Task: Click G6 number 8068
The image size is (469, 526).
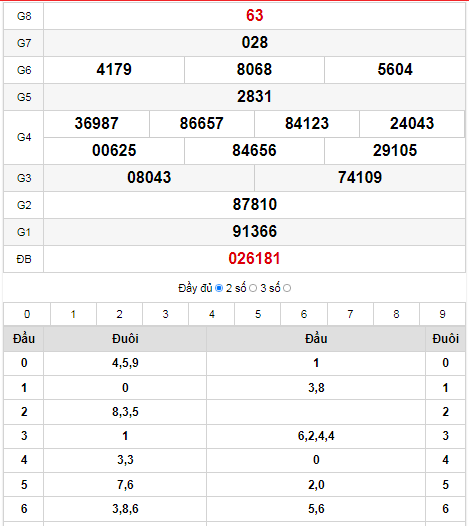Action: [x=254, y=70]
